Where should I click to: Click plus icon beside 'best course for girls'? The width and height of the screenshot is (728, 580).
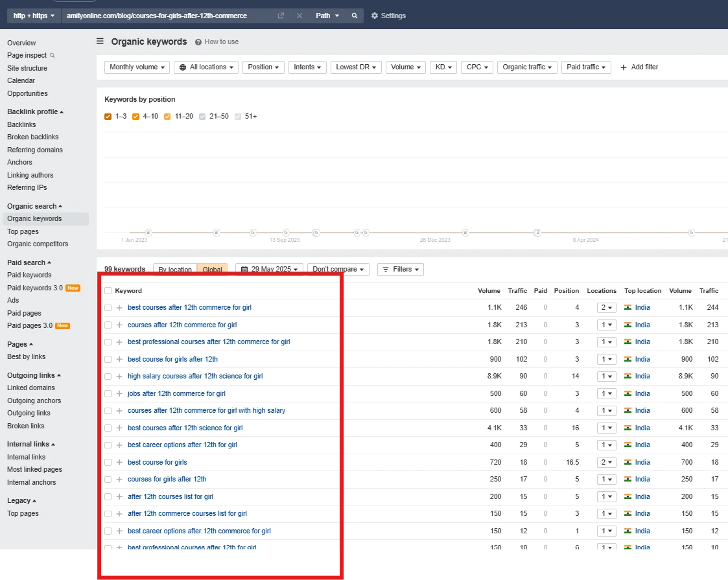click(119, 462)
